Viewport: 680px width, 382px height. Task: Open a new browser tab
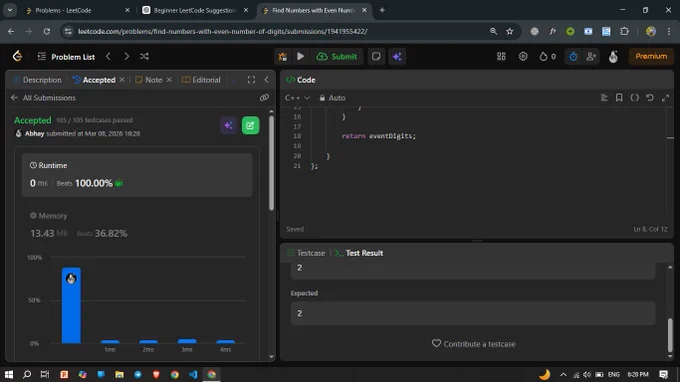[382, 10]
